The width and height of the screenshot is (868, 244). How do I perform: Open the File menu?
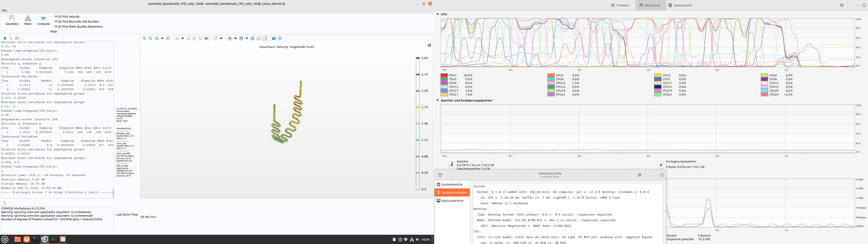tap(4, 10)
